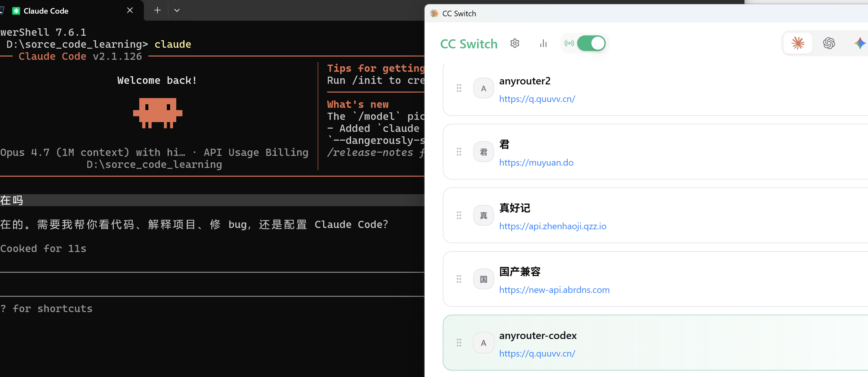Click the 真 avatar icon
Viewport: 868px width, 377px height.
pyautogui.click(x=483, y=216)
